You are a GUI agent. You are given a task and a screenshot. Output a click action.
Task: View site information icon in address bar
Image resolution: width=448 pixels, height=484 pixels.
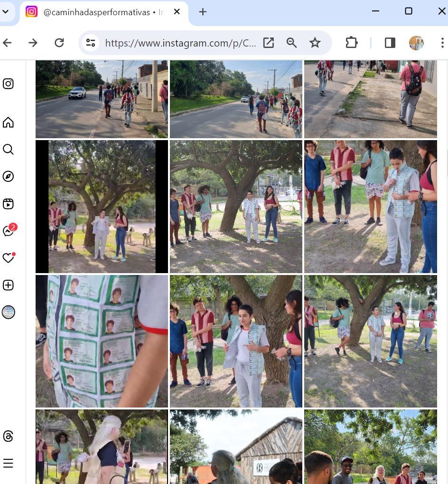click(x=90, y=43)
